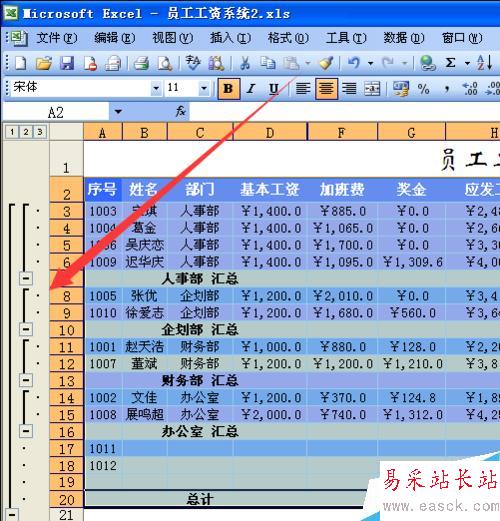Toggle Align Left
The image size is (500, 521).
303,89
